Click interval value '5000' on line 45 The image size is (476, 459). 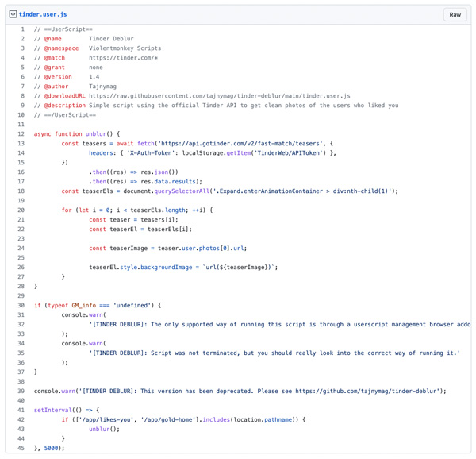pos(51,448)
